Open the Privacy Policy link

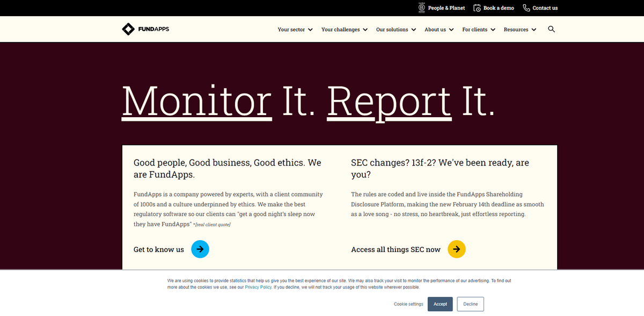(258, 288)
